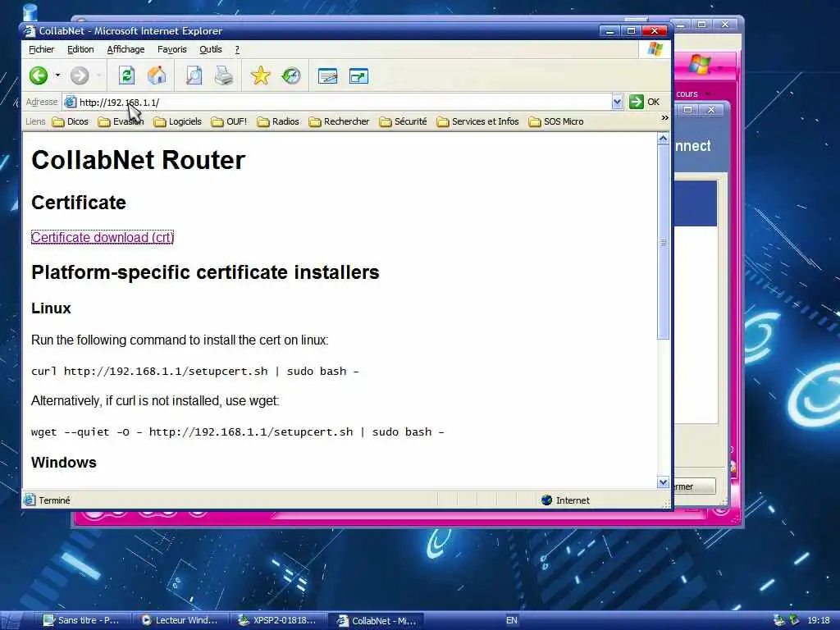Screen dimensions: 840x630
Task: Click the grey Forward arrow button
Action: pos(80,75)
